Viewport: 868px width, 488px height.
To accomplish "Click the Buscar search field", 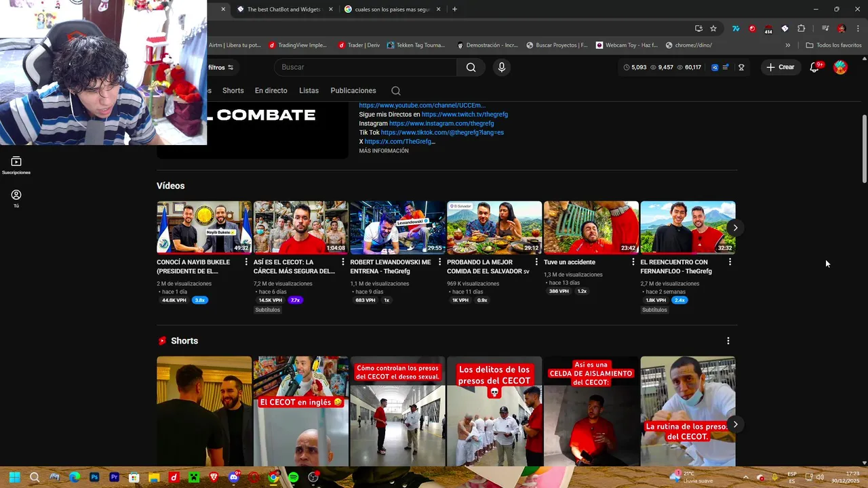I will point(366,67).
